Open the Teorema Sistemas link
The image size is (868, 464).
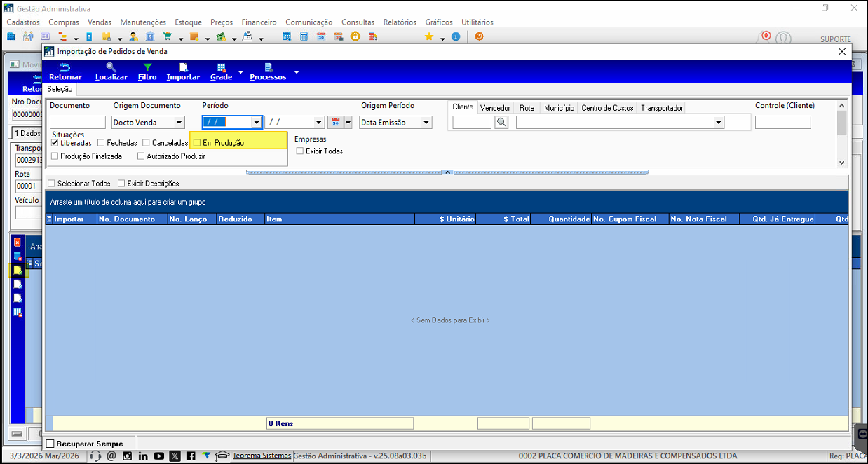(x=262, y=456)
